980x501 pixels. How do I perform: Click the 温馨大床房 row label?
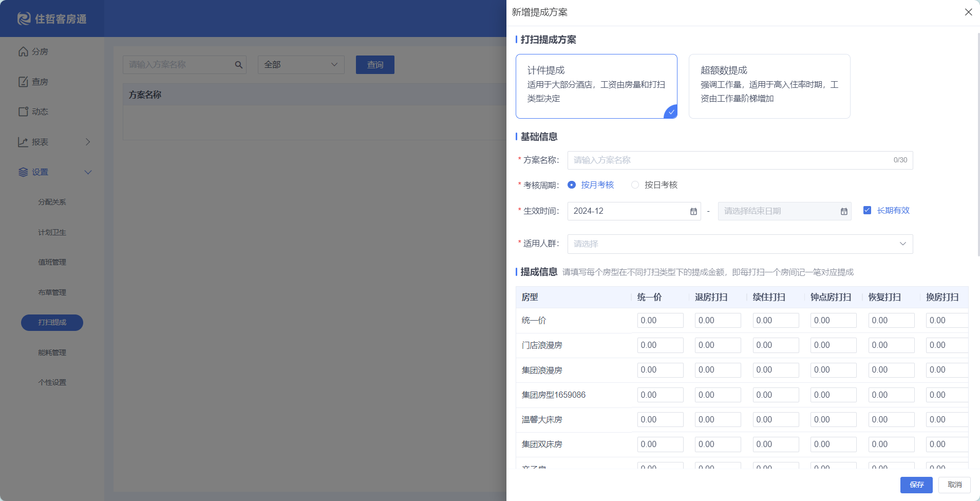542,420
